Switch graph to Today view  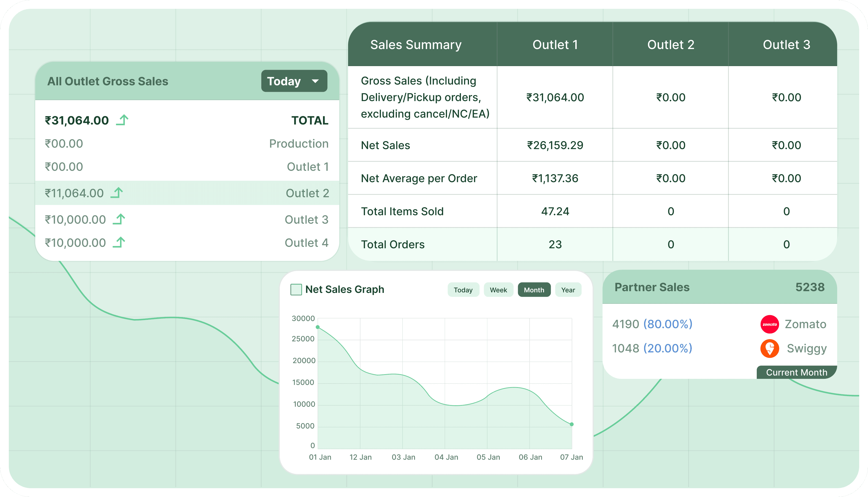pos(463,290)
